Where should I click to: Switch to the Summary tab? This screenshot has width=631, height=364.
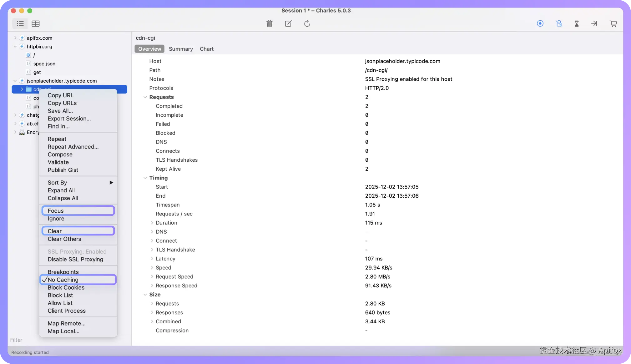tap(181, 49)
